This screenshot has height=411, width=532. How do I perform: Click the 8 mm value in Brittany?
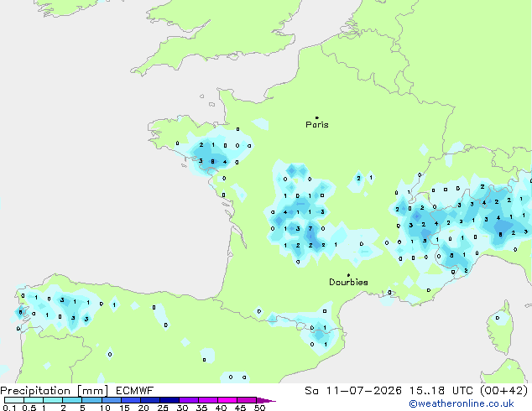(x=213, y=161)
